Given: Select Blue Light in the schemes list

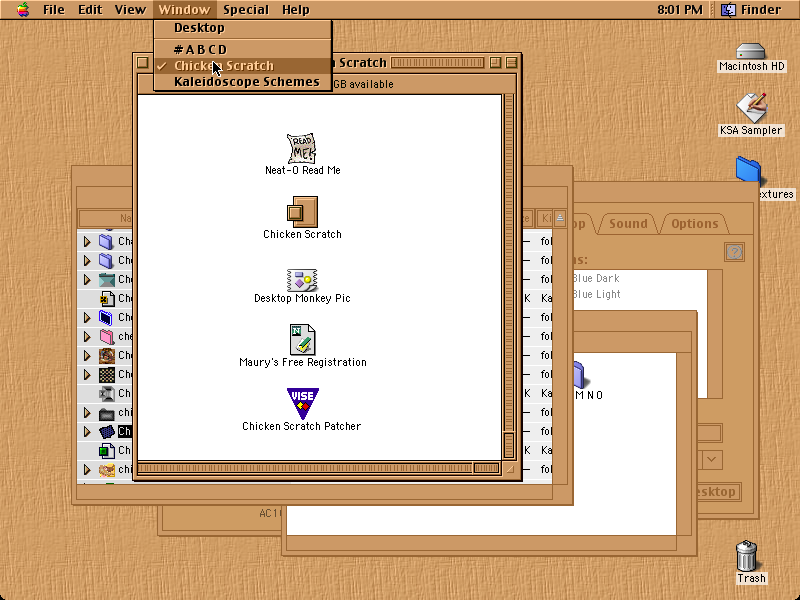Looking at the screenshot, I should 596,294.
